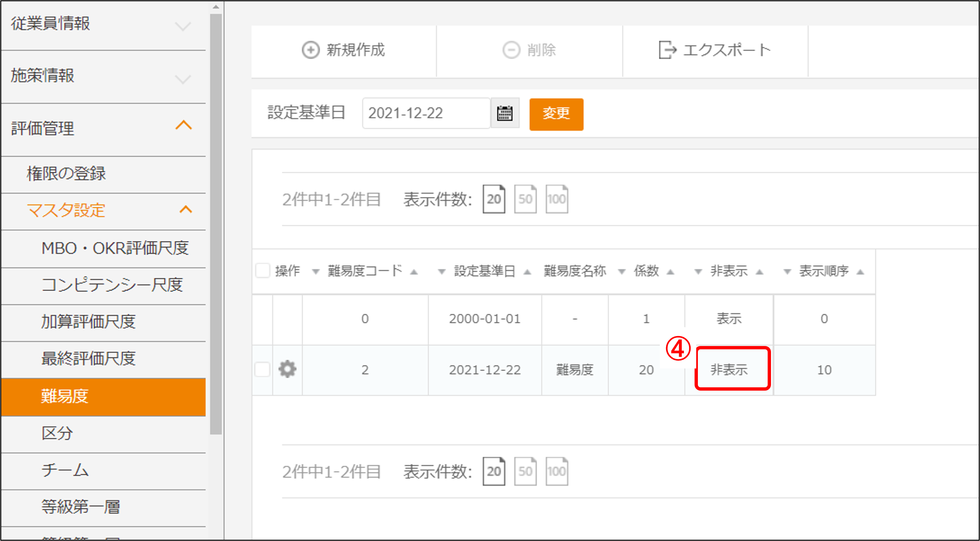
Task: Open the 最終評価尺度 menu item
Action: [x=88, y=358]
